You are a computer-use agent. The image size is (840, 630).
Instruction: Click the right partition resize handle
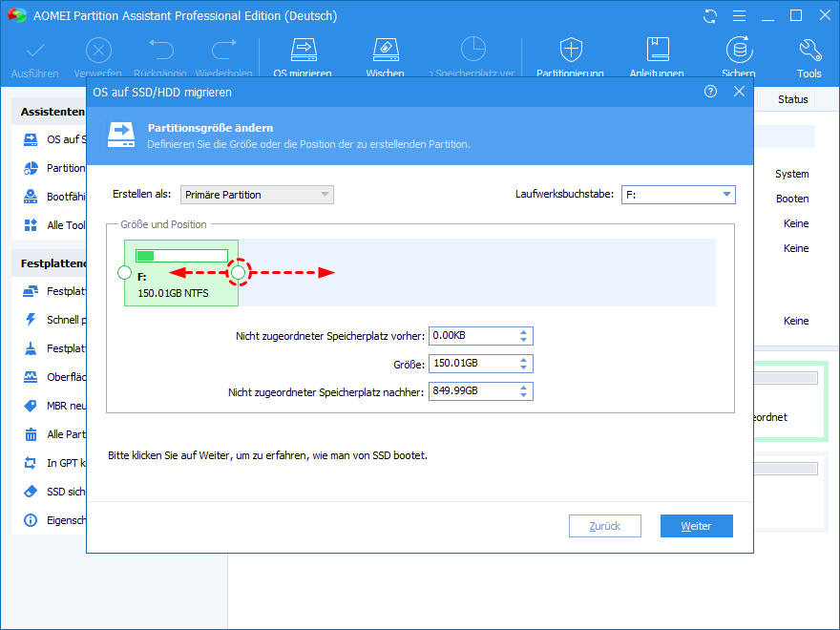[x=239, y=273]
